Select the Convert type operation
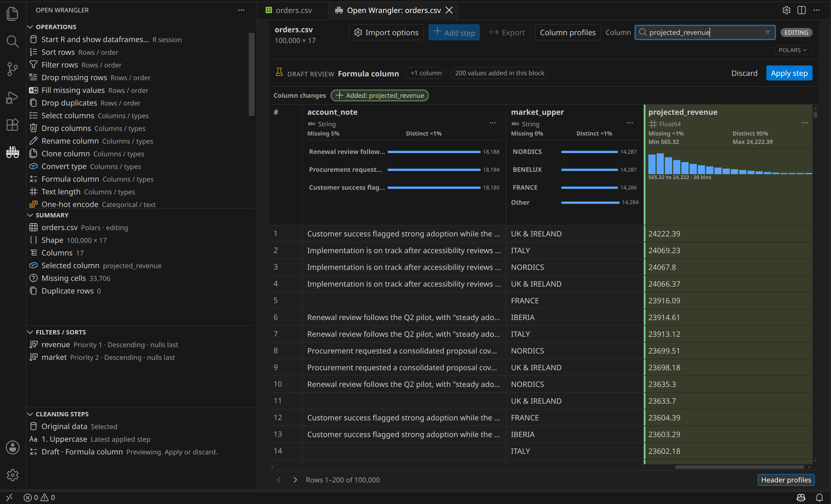The height and width of the screenshot is (504, 831). pyautogui.click(x=140, y=166)
